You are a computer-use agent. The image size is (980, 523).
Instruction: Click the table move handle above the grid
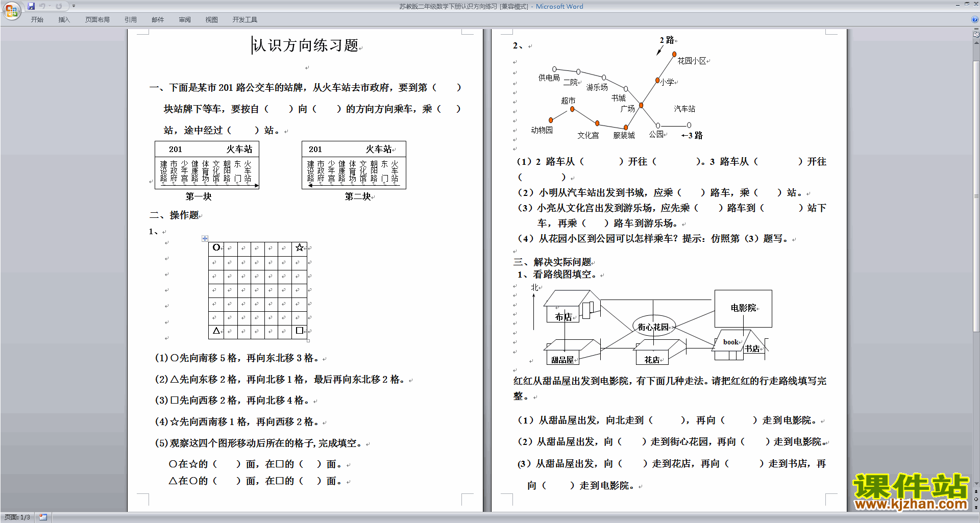[x=205, y=238]
